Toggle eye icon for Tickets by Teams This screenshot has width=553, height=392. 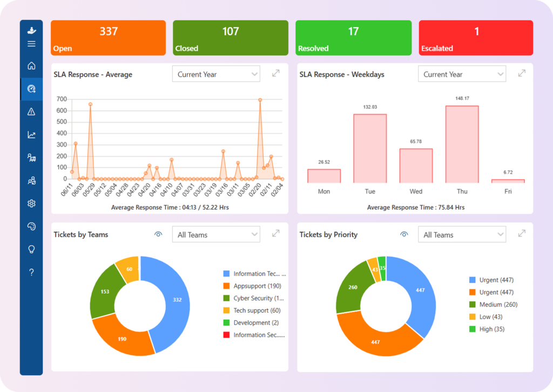coord(158,234)
